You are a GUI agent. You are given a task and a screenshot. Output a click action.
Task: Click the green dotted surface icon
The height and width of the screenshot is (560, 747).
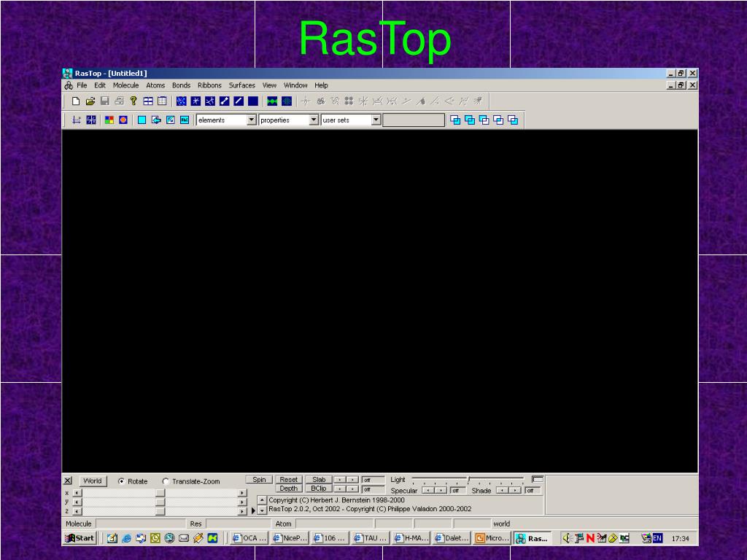click(x=286, y=101)
